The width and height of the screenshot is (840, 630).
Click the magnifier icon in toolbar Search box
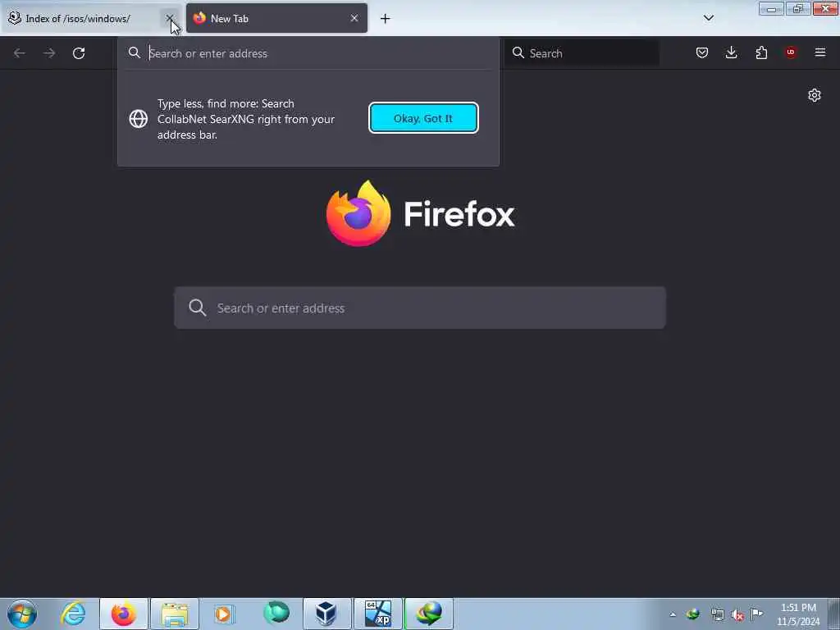pos(518,52)
